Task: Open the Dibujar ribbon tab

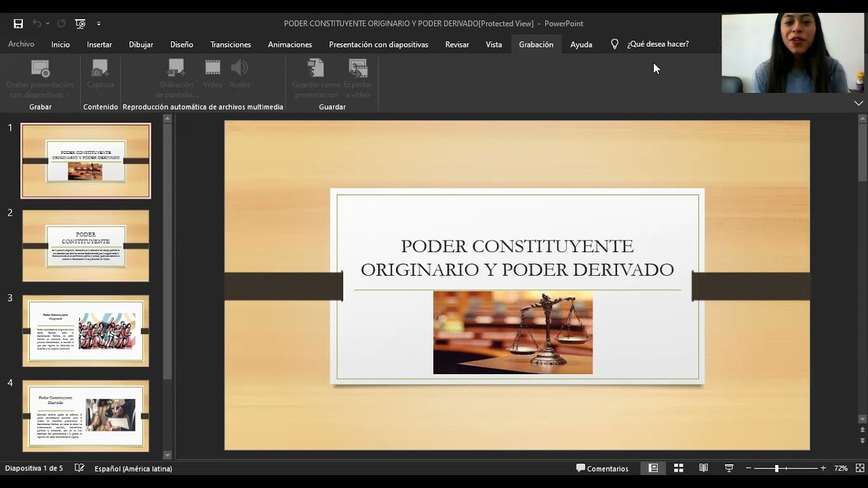Action: [x=141, y=44]
